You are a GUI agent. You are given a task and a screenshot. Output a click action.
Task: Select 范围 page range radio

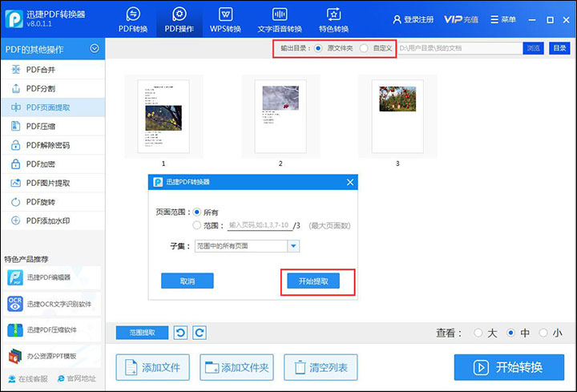pos(197,225)
